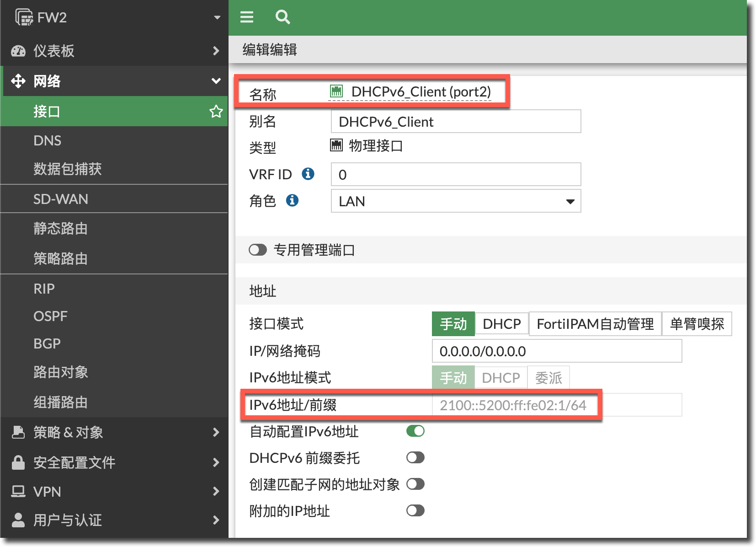Toggle 附加的IP地址 switch on
Screen dimensions: 756x547
pyautogui.click(x=415, y=510)
